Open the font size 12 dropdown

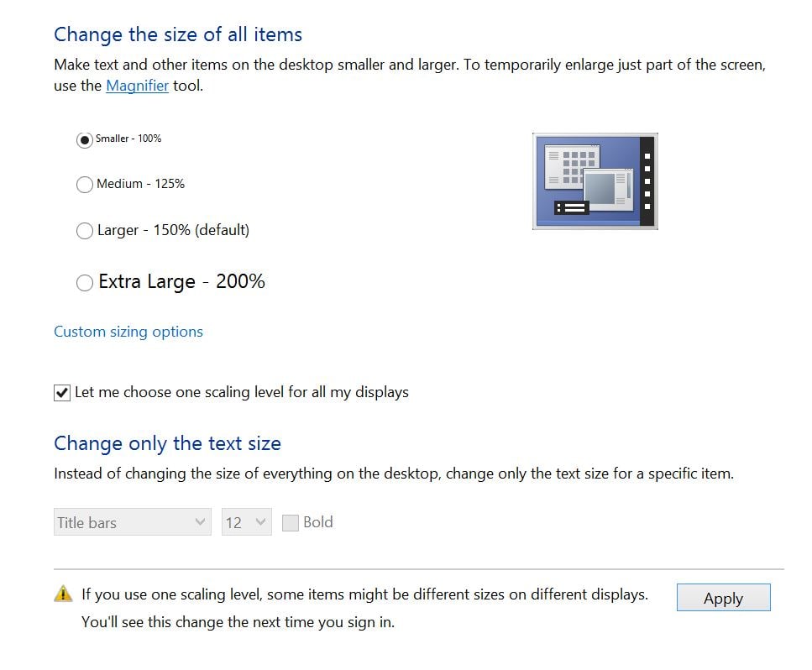pyautogui.click(x=247, y=522)
